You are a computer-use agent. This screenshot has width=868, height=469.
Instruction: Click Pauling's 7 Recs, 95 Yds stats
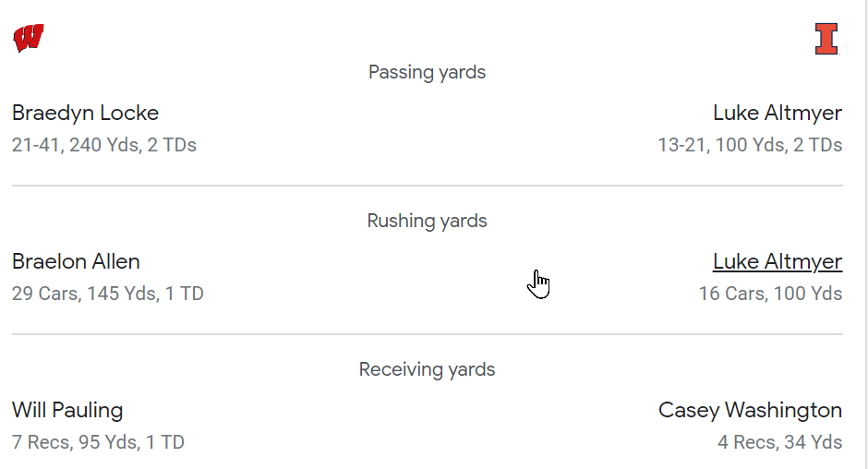(x=99, y=442)
